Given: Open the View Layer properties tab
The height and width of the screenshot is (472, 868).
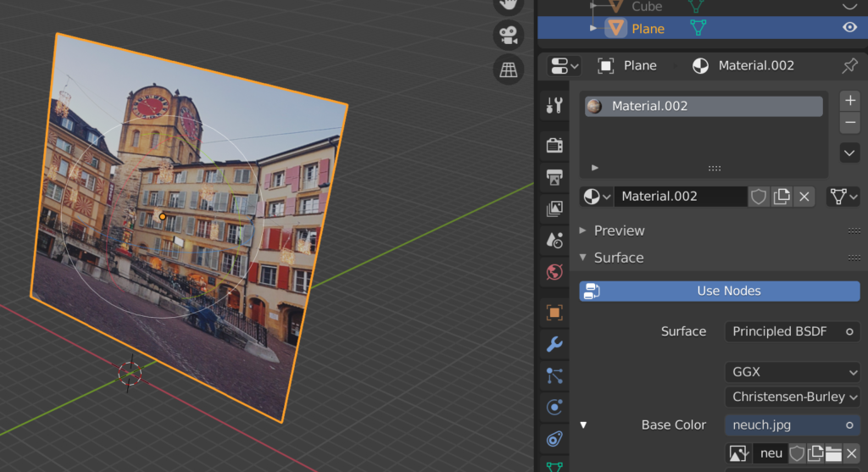Looking at the screenshot, I should point(554,208).
